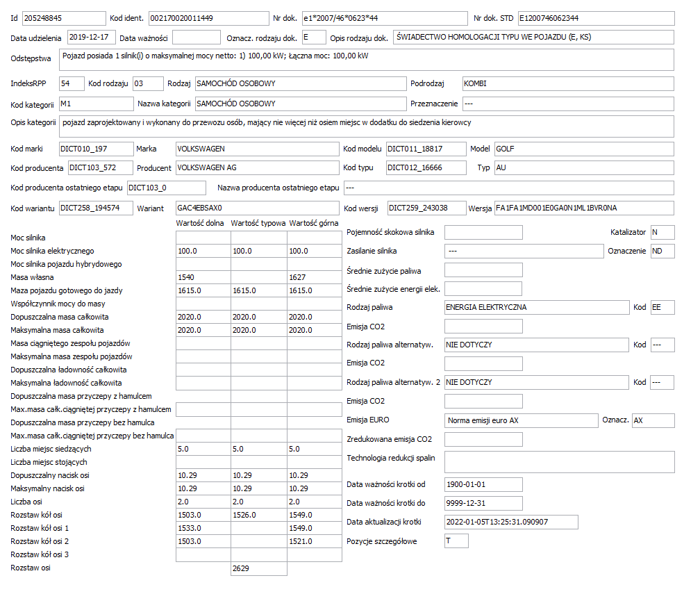This screenshot has width=700, height=610.
Task: Click Kod typu field DICT012_16666
Action: [x=426, y=168]
